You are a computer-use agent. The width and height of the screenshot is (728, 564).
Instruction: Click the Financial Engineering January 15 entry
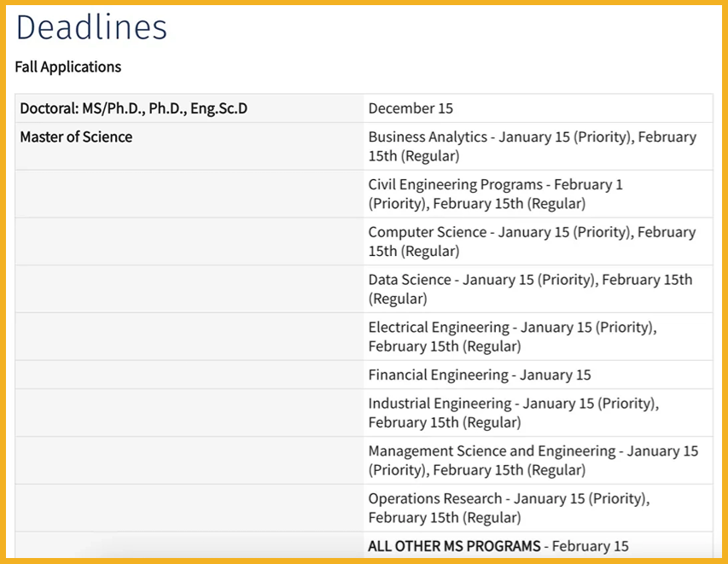pos(479,375)
